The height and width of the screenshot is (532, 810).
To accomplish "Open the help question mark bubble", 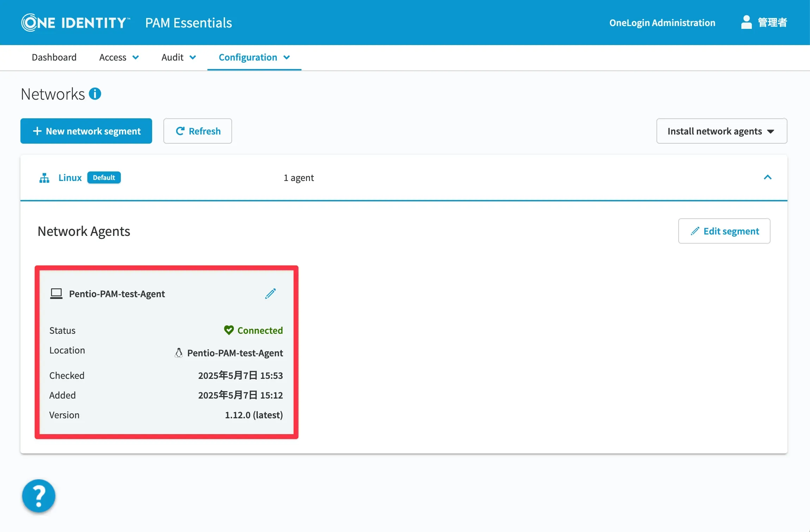I will (x=39, y=496).
